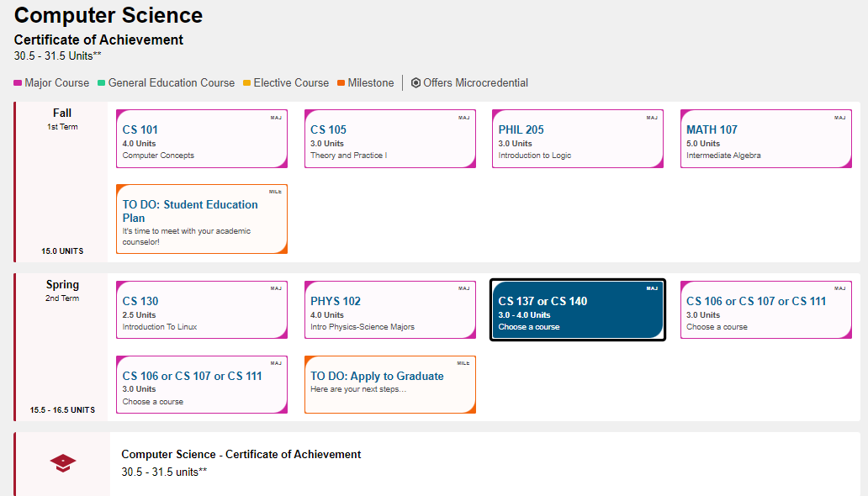Image resolution: width=868 pixels, height=496 pixels.
Task: Select the CS 101 Computer Concepts course card
Action: [x=202, y=138]
